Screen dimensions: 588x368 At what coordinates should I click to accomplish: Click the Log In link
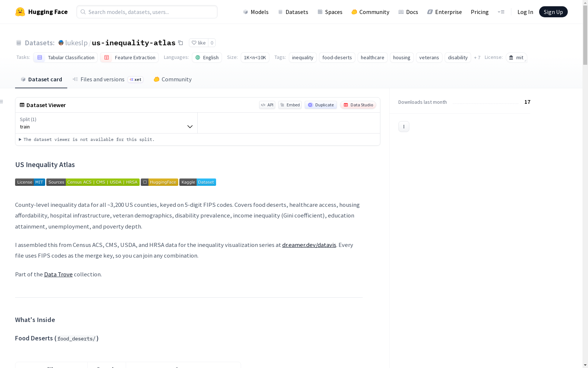pyautogui.click(x=525, y=12)
